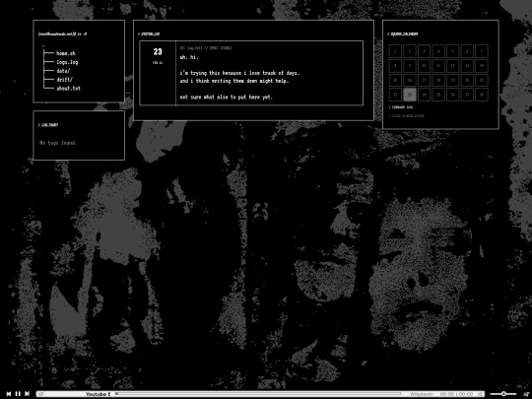Image resolution: width=532 pixels, height=399 pixels.
Task: Click the log entry date 23
Action: (x=158, y=51)
